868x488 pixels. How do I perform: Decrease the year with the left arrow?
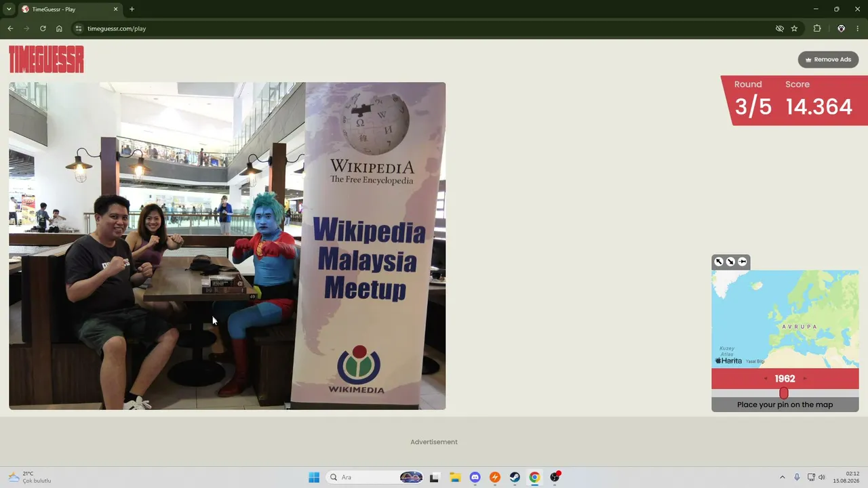(766, 379)
